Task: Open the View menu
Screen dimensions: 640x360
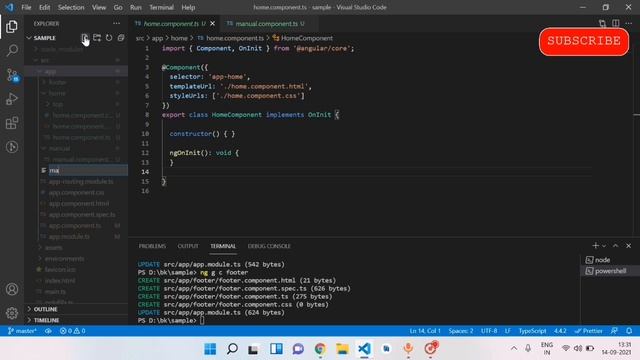Action: (99, 7)
